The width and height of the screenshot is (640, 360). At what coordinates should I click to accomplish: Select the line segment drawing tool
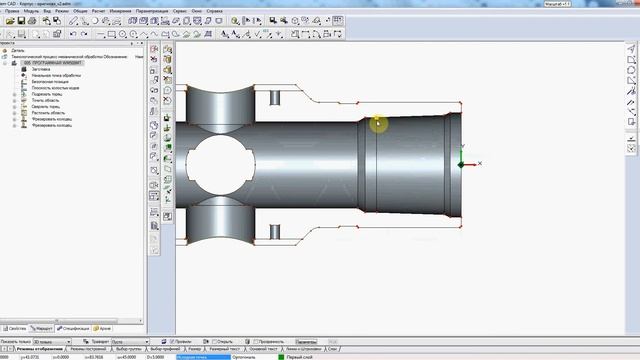click(100, 34)
